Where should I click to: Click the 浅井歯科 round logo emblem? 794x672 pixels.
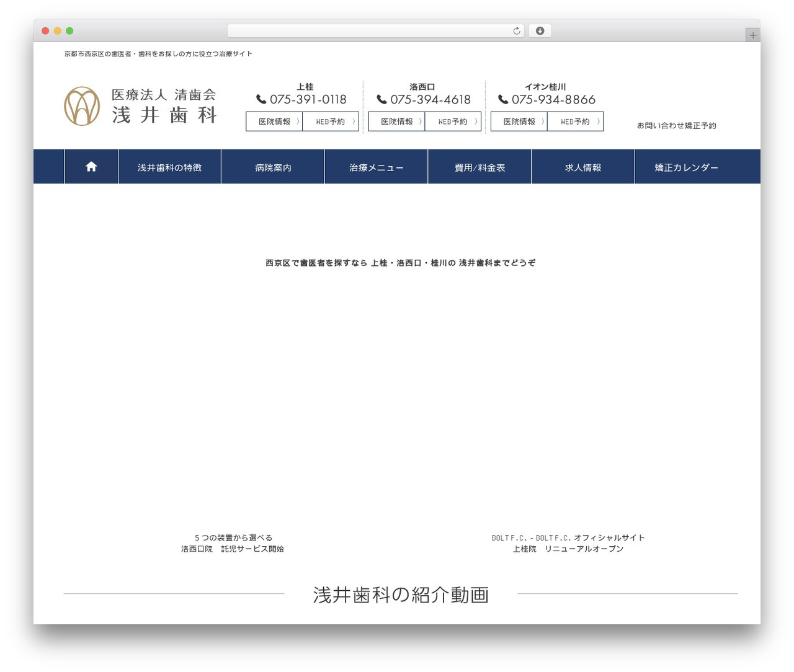point(82,106)
